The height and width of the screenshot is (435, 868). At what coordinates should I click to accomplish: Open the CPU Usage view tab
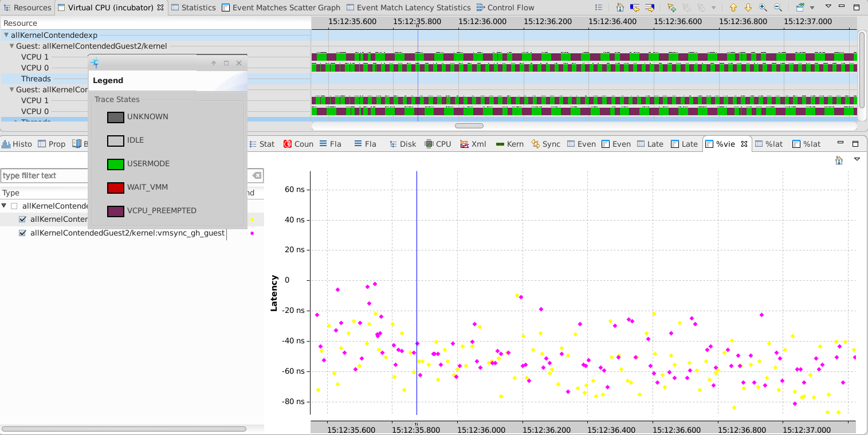[x=438, y=144]
